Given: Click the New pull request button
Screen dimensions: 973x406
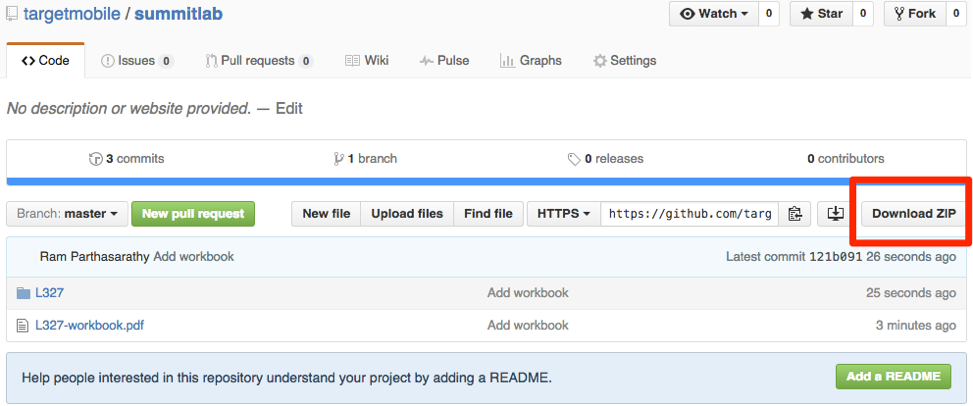Looking at the screenshot, I should pos(193,214).
